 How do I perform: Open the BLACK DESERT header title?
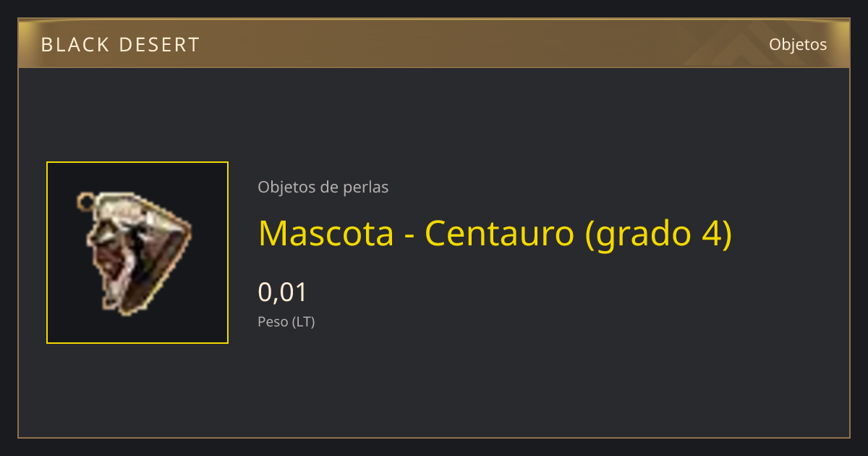120,45
